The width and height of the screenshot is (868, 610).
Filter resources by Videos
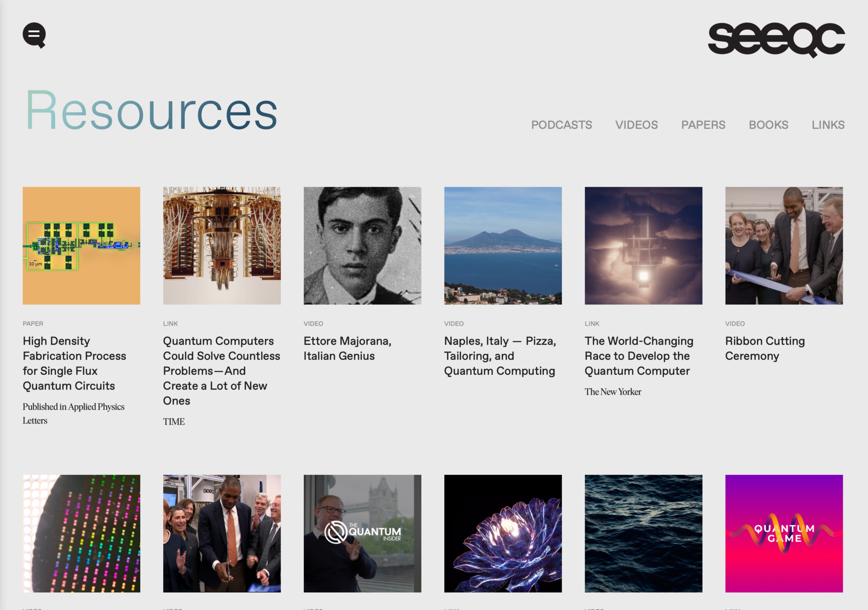636,125
